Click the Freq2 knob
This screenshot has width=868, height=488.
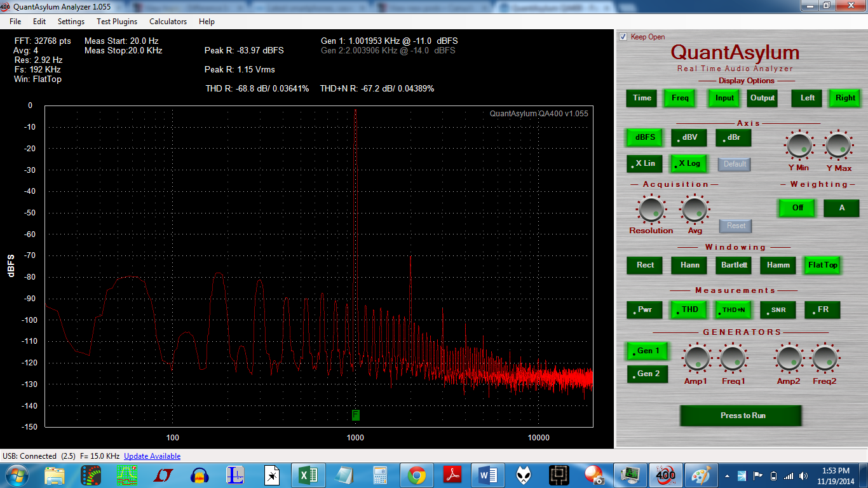[x=825, y=359]
